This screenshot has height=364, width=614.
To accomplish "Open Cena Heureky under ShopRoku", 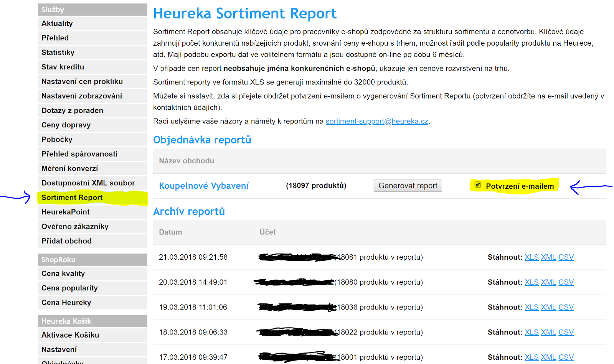I will pos(92,303).
